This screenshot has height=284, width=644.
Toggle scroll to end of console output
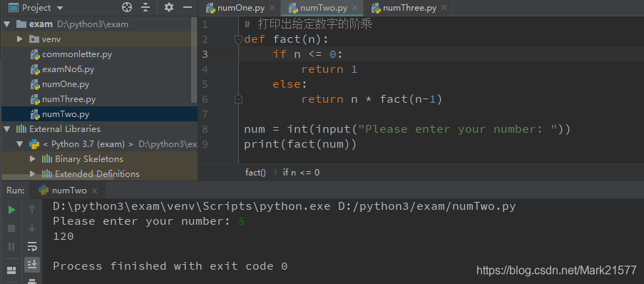coord(32,264)
